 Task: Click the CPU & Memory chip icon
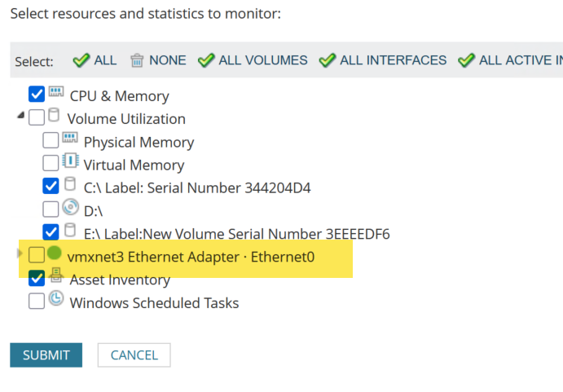[x=55, y=93]
